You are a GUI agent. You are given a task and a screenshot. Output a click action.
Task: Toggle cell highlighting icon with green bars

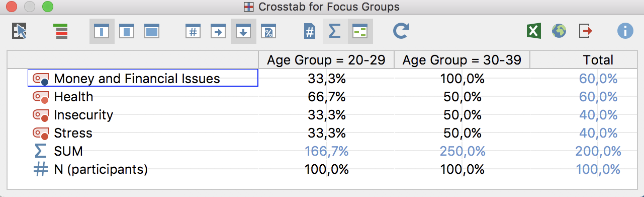pyautogui.click(x=360, y=31)
